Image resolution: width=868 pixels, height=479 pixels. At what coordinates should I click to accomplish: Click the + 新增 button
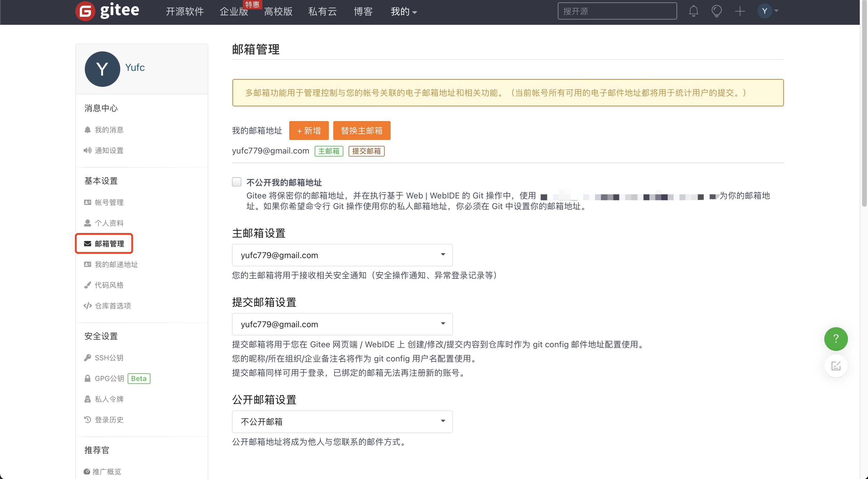tap(309, 130)
